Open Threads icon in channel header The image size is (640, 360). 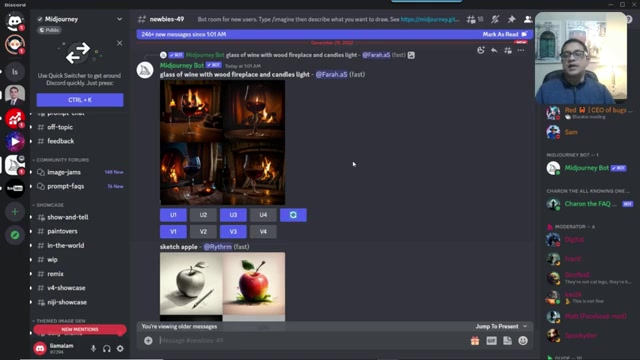[x=471, y=19]
